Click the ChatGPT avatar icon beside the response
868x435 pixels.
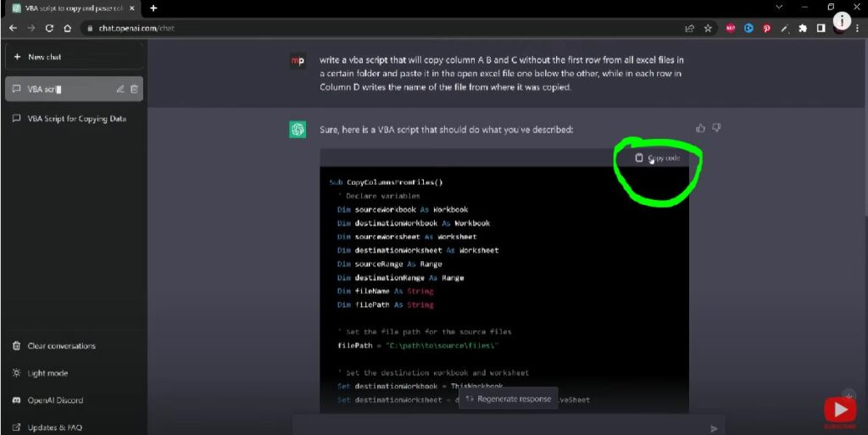(298, 130)
